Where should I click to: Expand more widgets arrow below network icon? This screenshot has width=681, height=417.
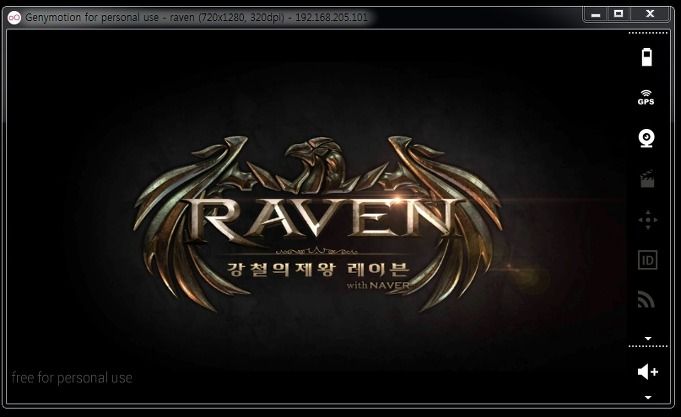tap(648, 338)
